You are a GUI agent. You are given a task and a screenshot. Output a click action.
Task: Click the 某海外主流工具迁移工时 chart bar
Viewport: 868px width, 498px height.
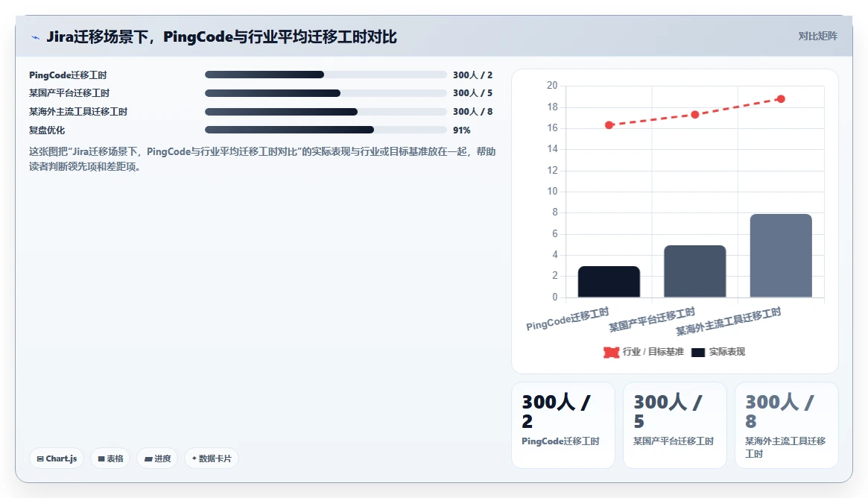pos(781,256)
